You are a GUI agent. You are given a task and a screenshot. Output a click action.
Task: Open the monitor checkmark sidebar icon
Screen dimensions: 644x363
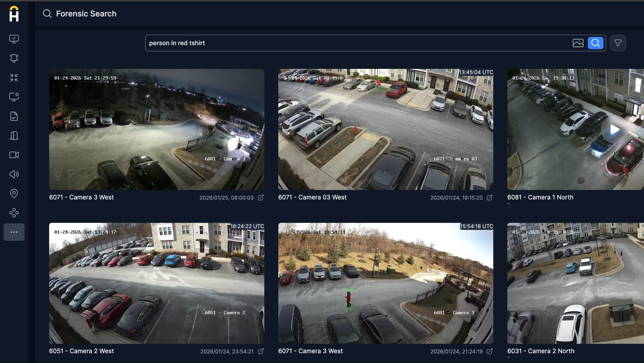pyautogui.click(x=14, y=39)
